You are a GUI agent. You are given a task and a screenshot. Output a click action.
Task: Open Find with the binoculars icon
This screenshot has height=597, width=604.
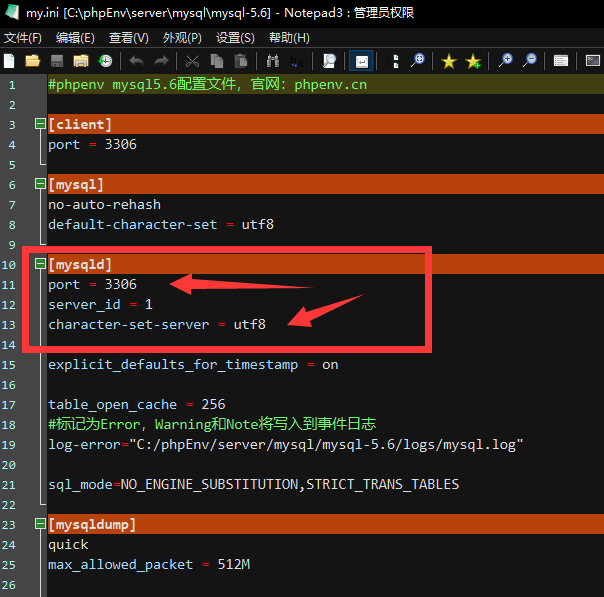273,61
